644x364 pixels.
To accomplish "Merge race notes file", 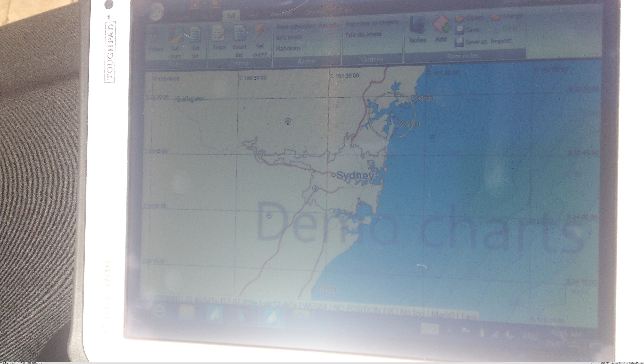I will pyautogui.click(x=507, y=17).
